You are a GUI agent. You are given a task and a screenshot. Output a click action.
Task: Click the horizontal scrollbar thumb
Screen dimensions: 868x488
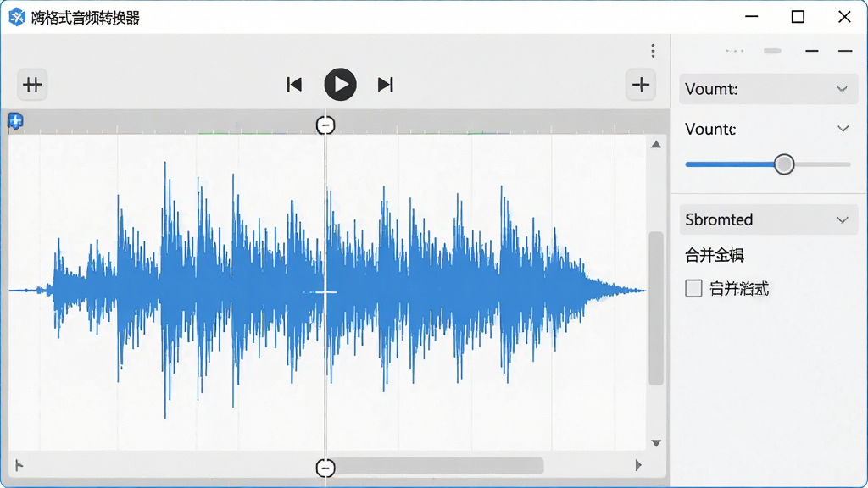(x=439, y=466)
